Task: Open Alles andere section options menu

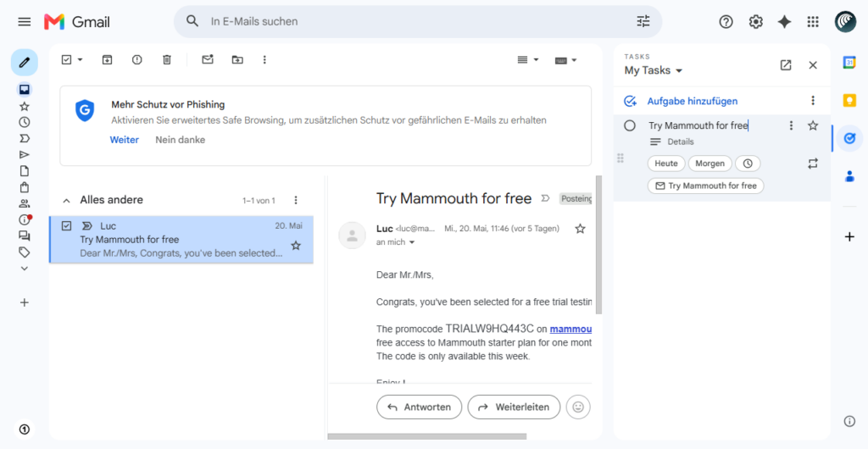Action: [x=296, y=200]
